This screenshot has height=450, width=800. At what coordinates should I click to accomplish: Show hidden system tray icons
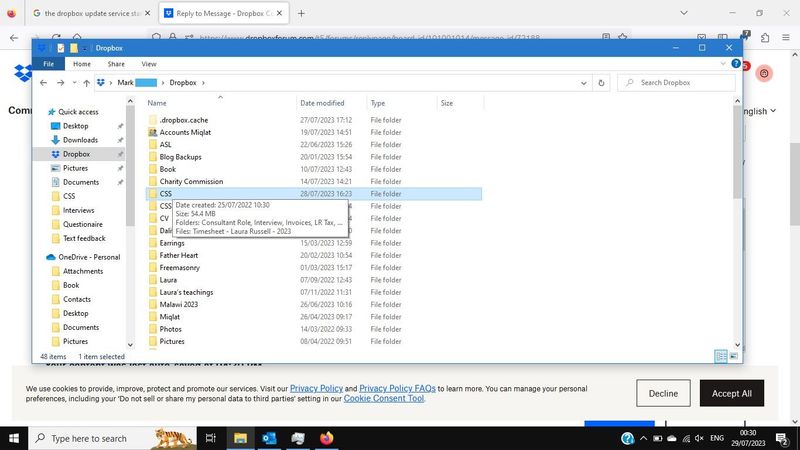coord(643,438)
